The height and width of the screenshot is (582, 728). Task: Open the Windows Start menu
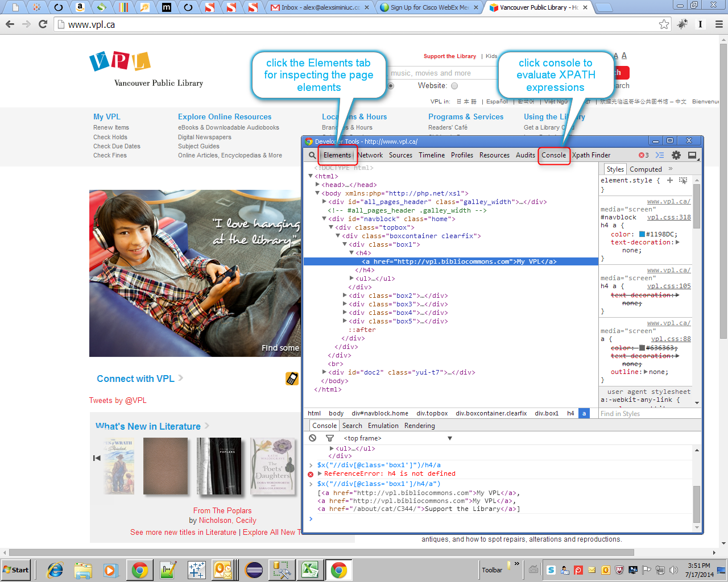16,570
